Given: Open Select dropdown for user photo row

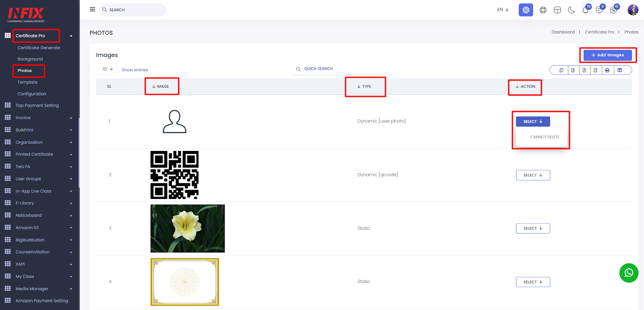Looking at the screenshot, I should click(533, 121).
